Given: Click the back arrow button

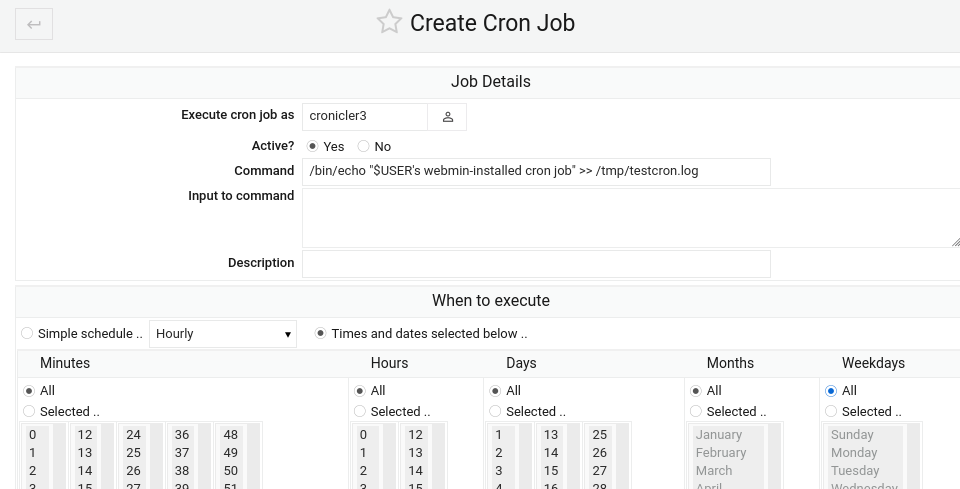Looking at the screenshot, I should coord(34,24).
